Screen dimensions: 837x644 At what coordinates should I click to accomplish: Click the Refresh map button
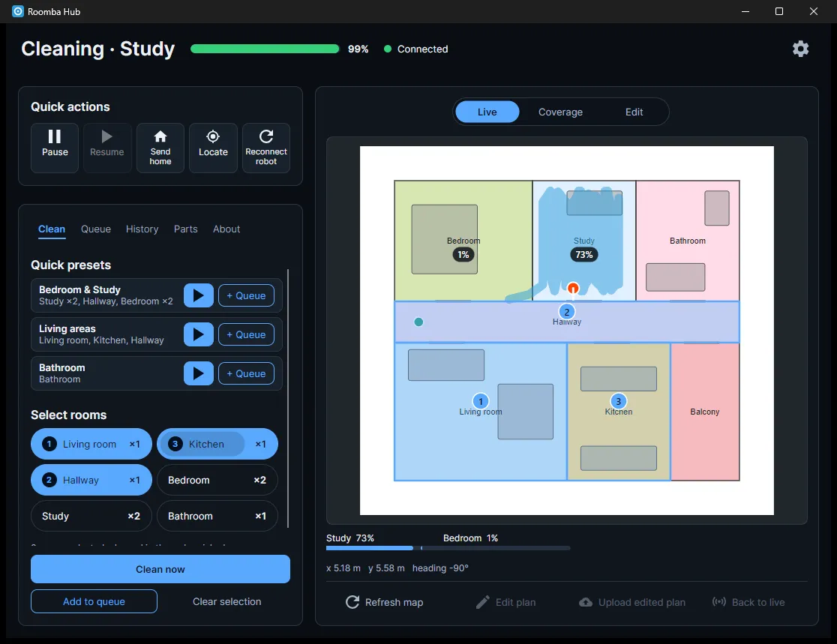pos(384,602)
